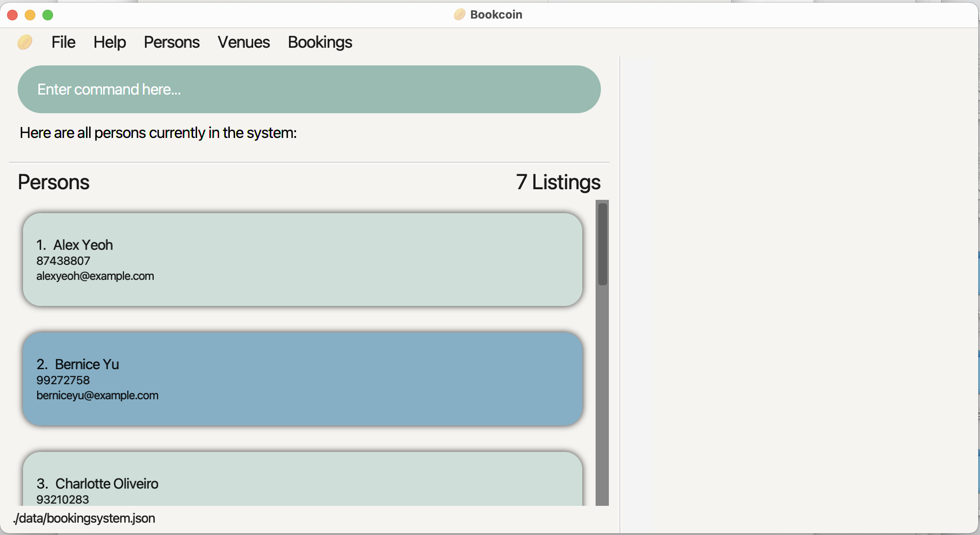The image size is (980, 535).
Task: Click the persons list scrollbar thumb
Action: pos(603,244)
